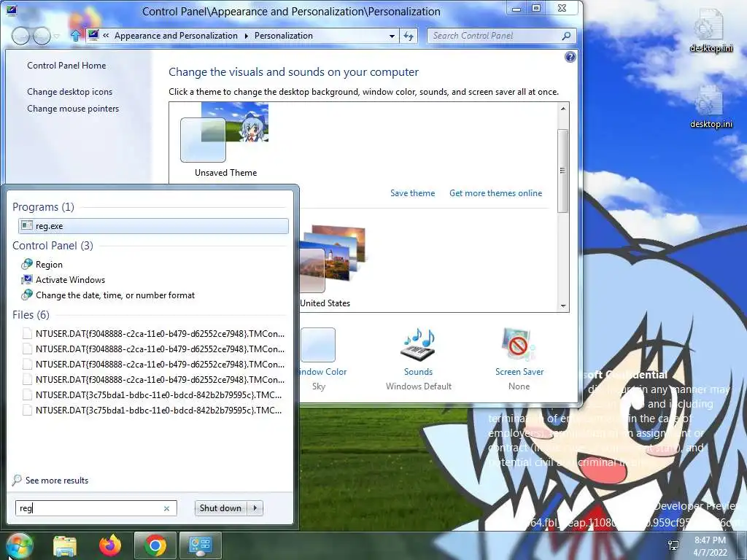
Task: Click the up-arrow navigation icon
Action: [75, 36]
